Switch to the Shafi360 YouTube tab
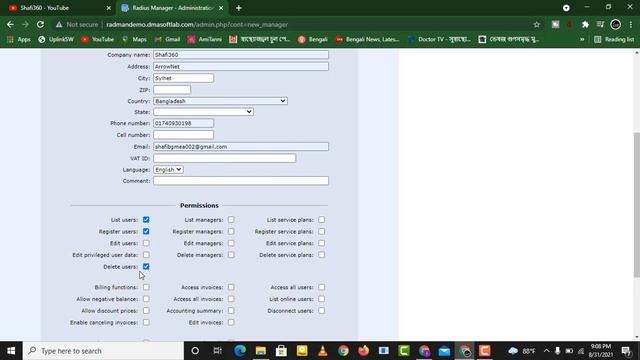Viewport: 640px width, 360px height. pyautogui.click(x=57, y=8)
